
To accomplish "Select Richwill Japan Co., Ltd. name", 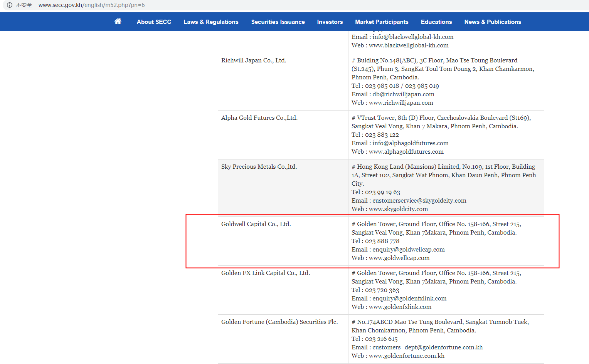I will pyautogui.click(x=254, y=60).
